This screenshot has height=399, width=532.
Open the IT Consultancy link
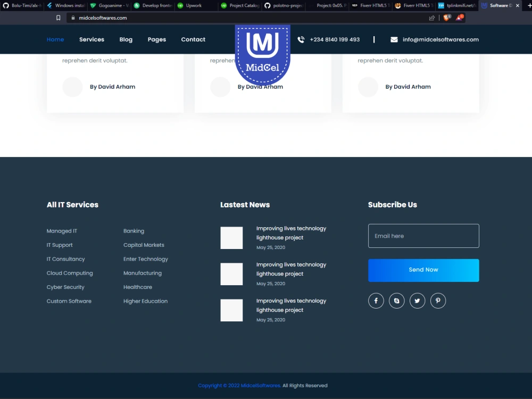pyautogui.click(x=66, y=259)
